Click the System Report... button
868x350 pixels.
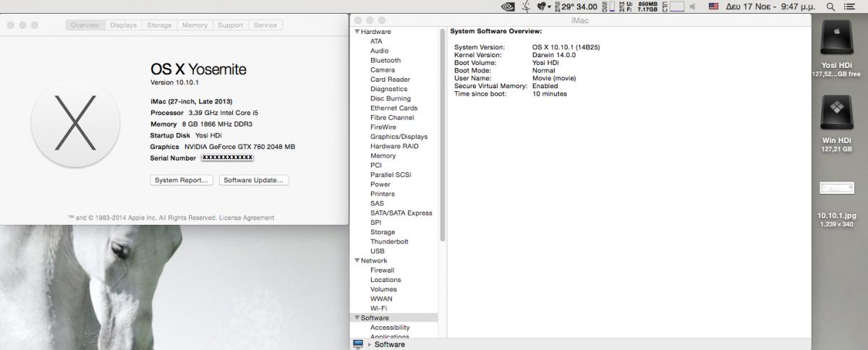[182, 180]
